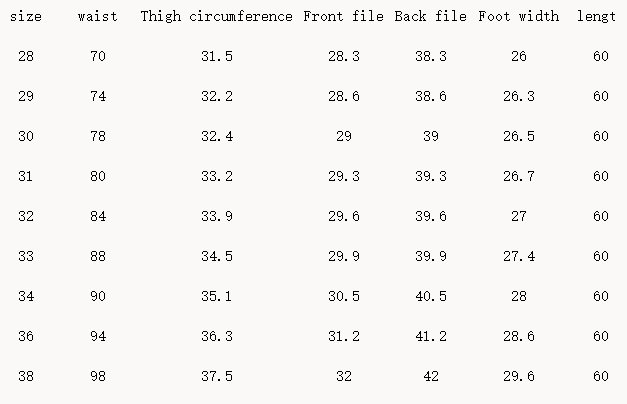Select the "Front file" column header
The height and width of the screenshot is (404, 627).
[344, 17]
